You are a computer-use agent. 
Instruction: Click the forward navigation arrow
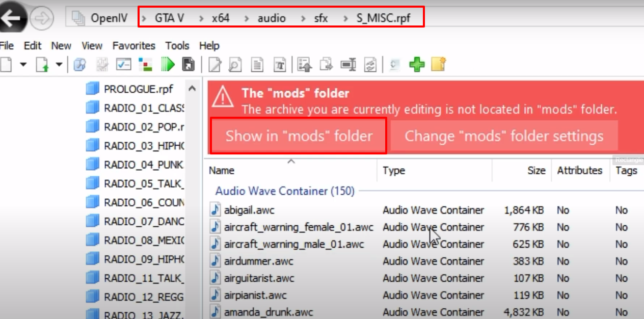point(42,18)
